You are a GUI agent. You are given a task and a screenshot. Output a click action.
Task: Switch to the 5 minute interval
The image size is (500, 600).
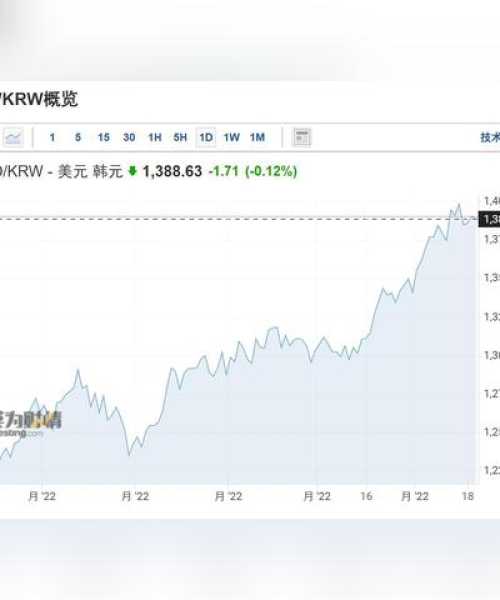pos(78,137)
